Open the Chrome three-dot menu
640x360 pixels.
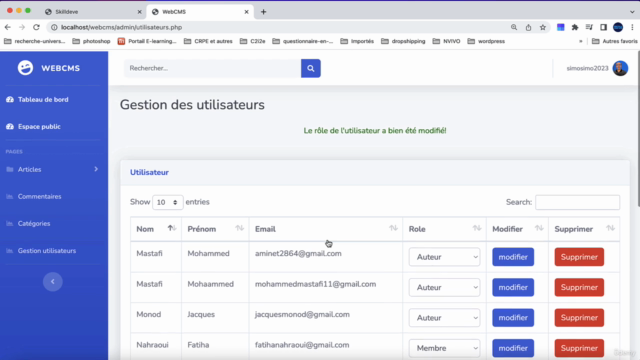coord(632,27)
